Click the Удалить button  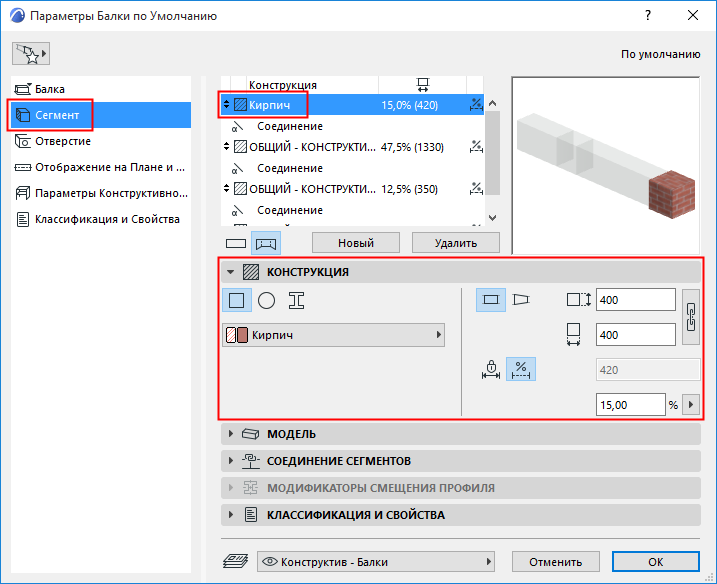[455, 243]
